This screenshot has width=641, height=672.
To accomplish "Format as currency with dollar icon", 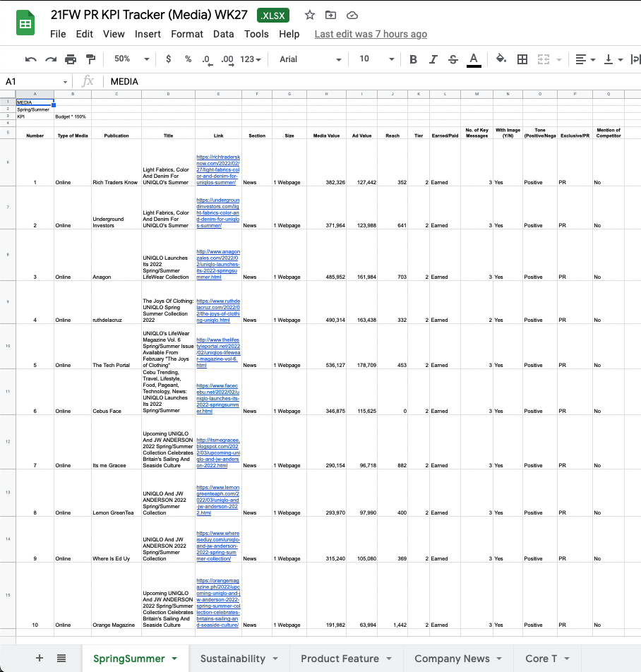I will (x=169, y=59).
